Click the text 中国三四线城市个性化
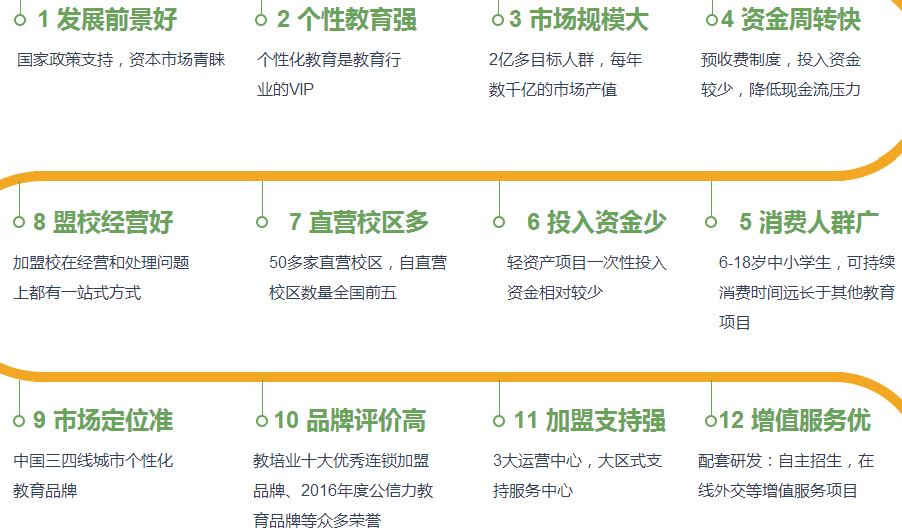This screenshot has height=528, width=902. (x=93, y=461)
